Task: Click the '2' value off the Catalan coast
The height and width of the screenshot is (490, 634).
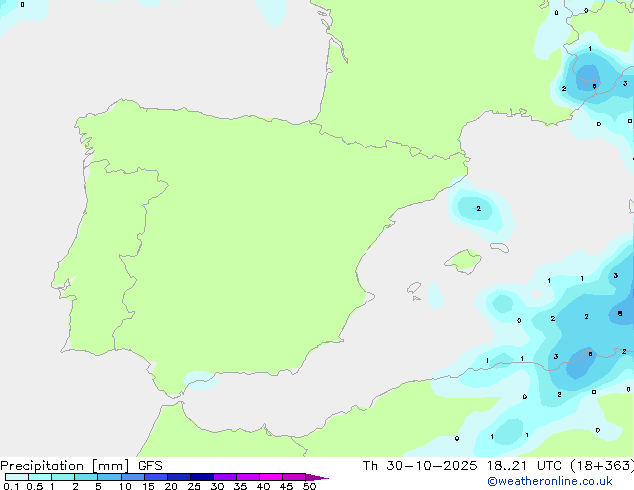Action: [478, 209]
